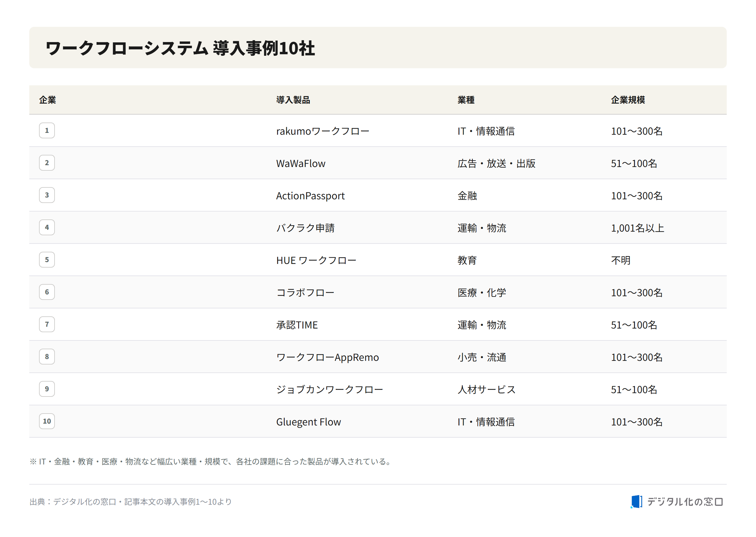Click the number 1 badge
Image resolution: width=756 pixels, height=537 pixels.
click(47, 131)
